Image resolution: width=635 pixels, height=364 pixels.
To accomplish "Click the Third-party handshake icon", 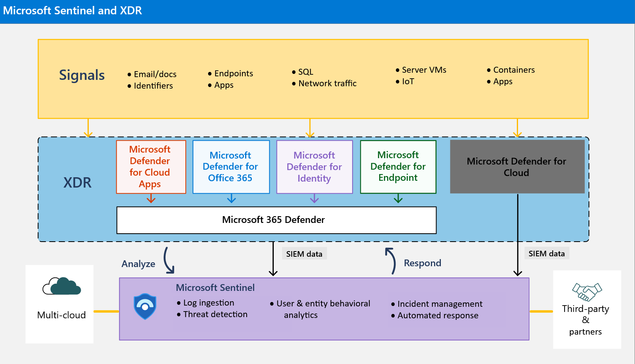I will coord(587,292).
